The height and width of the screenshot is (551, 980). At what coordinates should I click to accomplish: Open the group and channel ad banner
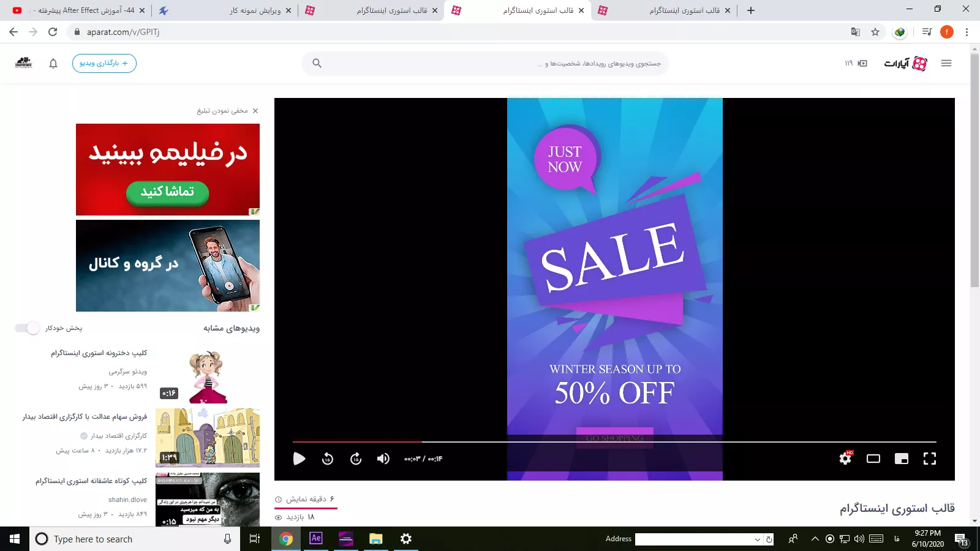coord(168,266)
